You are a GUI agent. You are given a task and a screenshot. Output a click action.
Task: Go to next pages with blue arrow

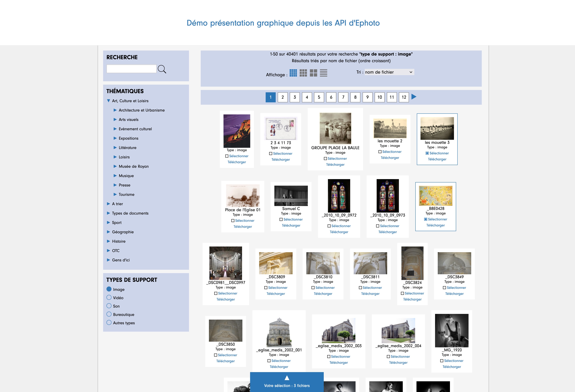(414, 97)
